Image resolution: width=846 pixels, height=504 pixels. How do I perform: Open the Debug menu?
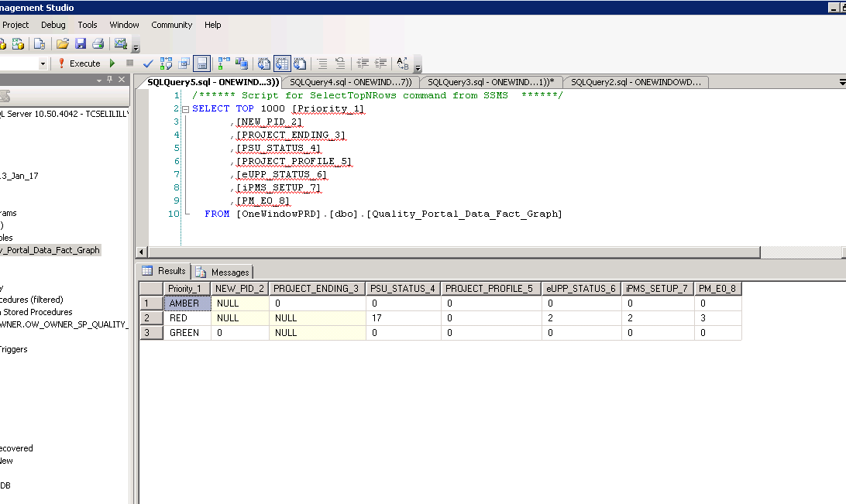(x=53, y=25)
